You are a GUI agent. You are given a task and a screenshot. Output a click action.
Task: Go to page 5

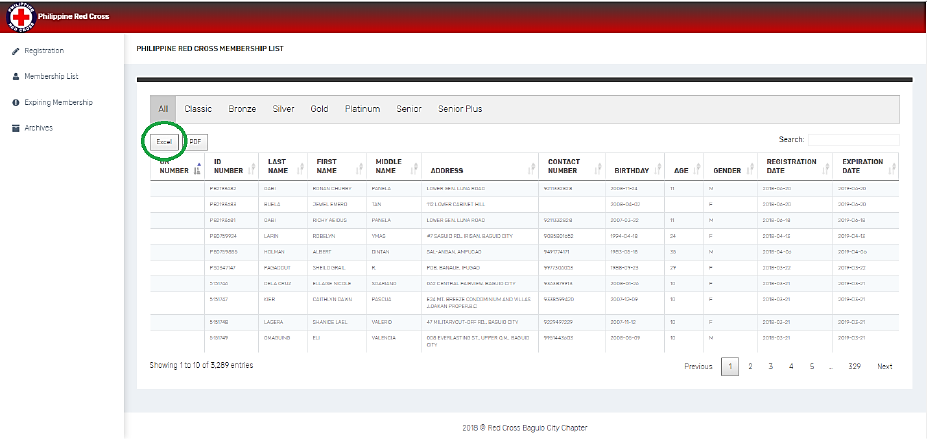click(x=812, y=366)
